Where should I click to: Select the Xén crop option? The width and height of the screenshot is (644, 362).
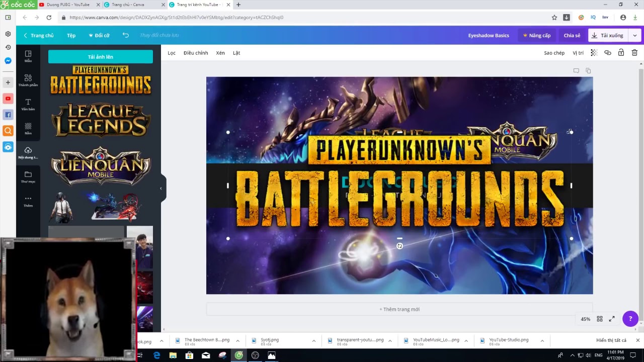click(220, 53)
